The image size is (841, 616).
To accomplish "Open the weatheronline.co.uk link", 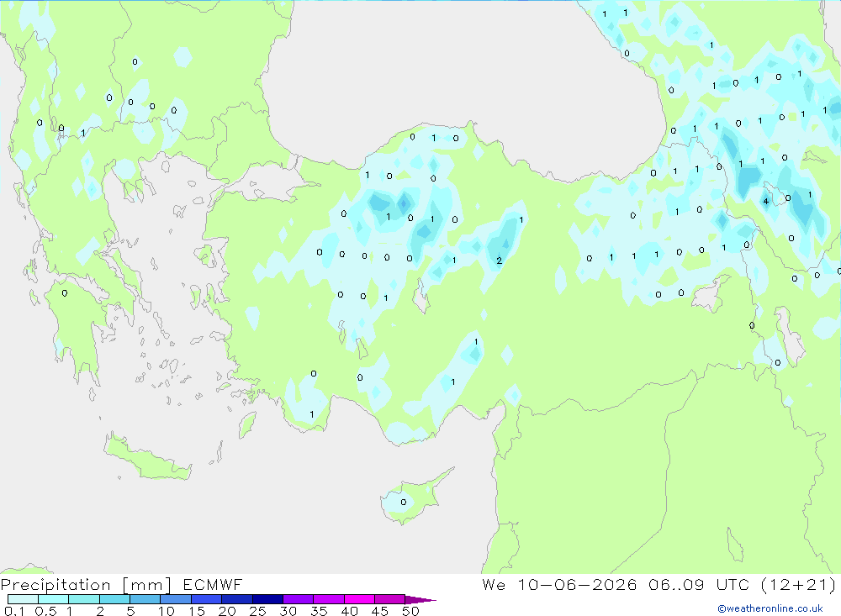I will pos(770,608).
